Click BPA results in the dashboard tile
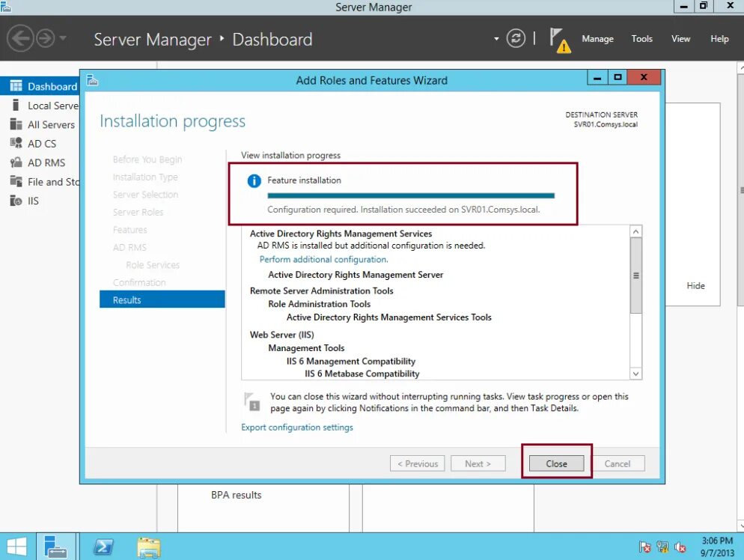744x560 pixels. (x=237, y=495)
